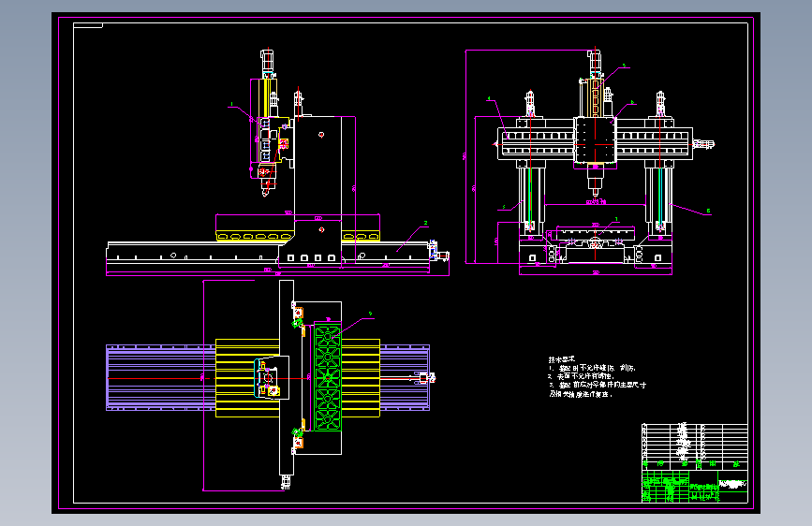The width and height of the screenshot is (812, 526).
Task: Click the servo motor at the crossbeam's right end
Action: click(703, 144)
